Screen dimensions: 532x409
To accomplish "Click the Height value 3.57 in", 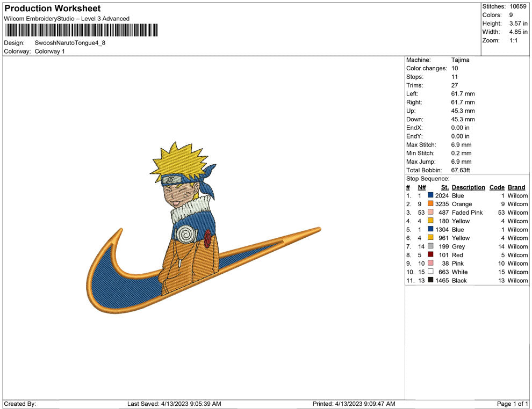I will [518, 24].
